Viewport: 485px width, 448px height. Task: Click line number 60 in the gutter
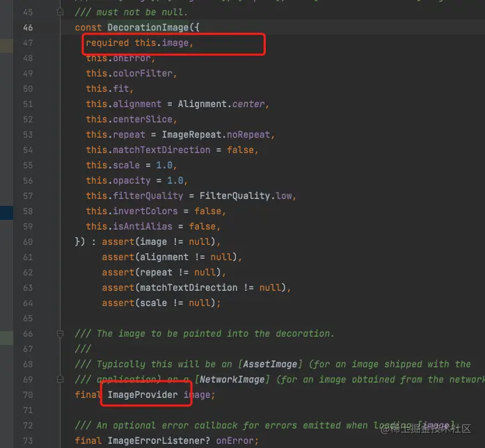tap(28, 242)
